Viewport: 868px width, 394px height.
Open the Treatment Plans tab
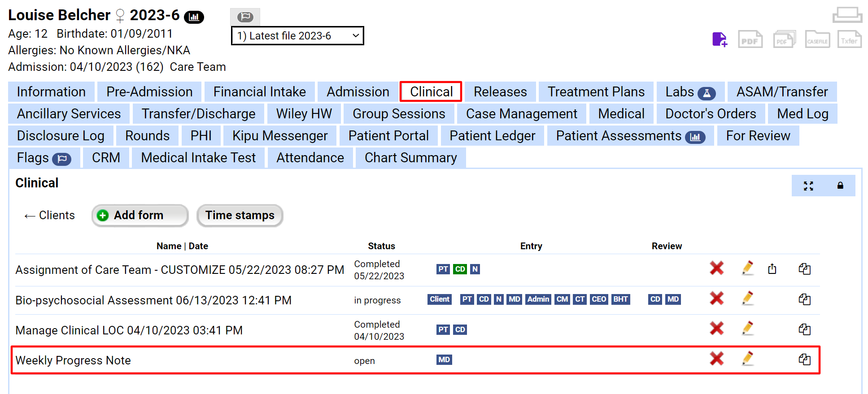pyautogui.click(x=596, y=92)
